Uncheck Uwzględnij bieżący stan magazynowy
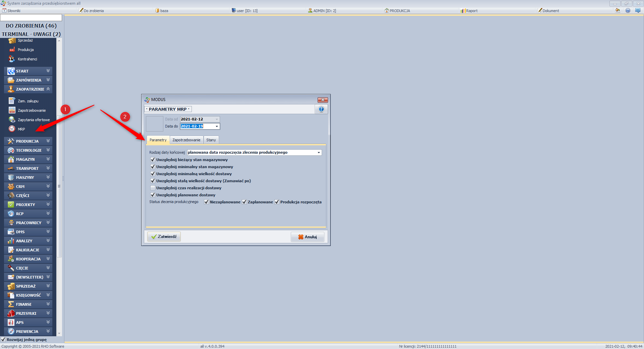The image size is (644, 349). [153, 160]
